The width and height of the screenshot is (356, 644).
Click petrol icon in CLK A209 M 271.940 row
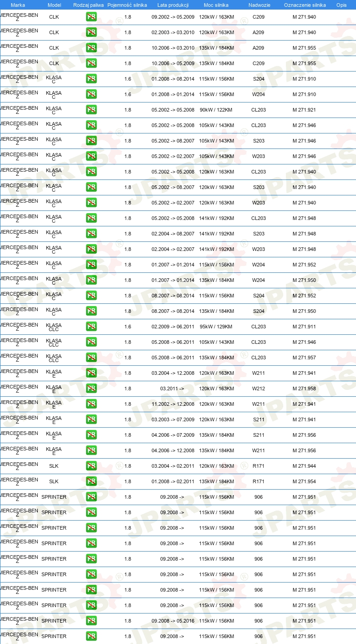click(92, 33)
